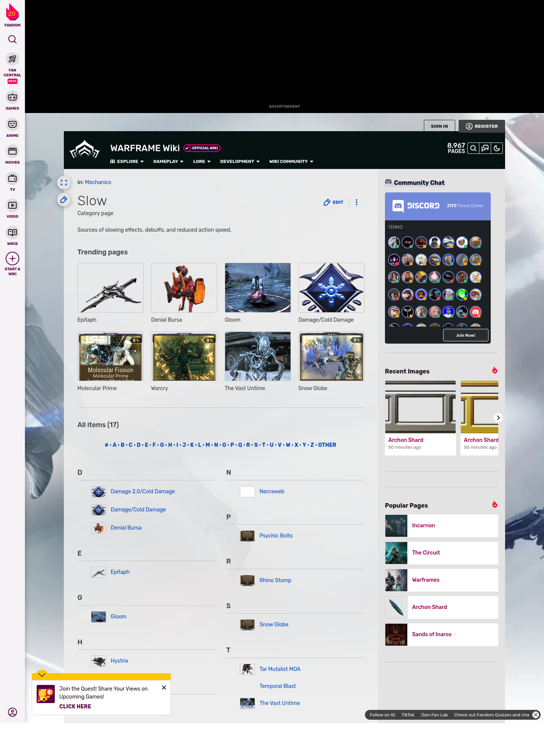
Task: Click the sidebar search magnifier icon
Action: point(12,39)
